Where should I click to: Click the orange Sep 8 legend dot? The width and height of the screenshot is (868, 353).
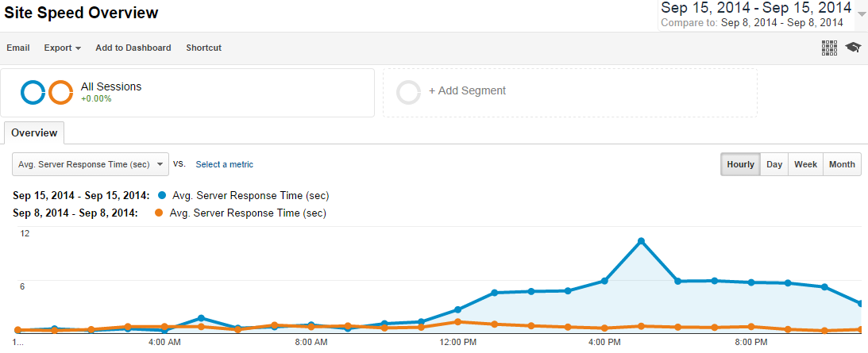pos(159,213)
